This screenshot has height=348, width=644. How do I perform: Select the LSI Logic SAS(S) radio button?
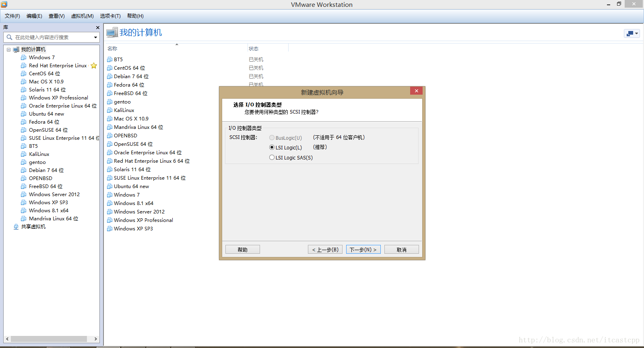pos(272,157)
